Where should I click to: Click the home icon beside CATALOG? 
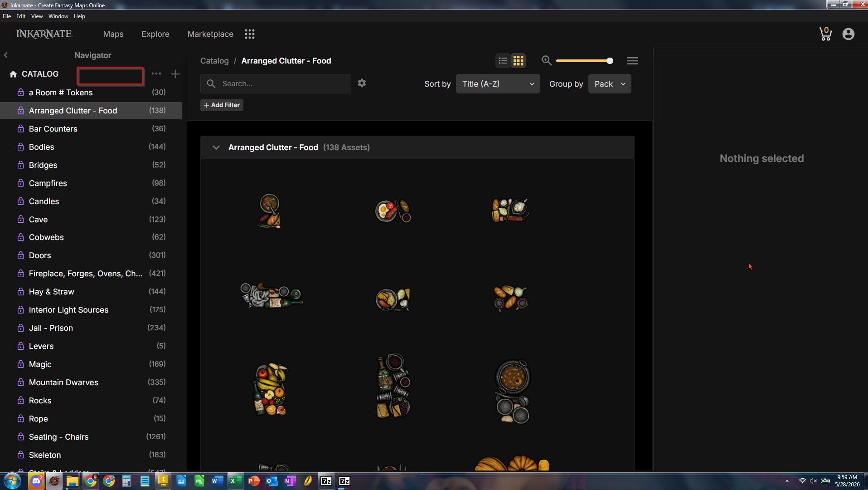point(13,74)
